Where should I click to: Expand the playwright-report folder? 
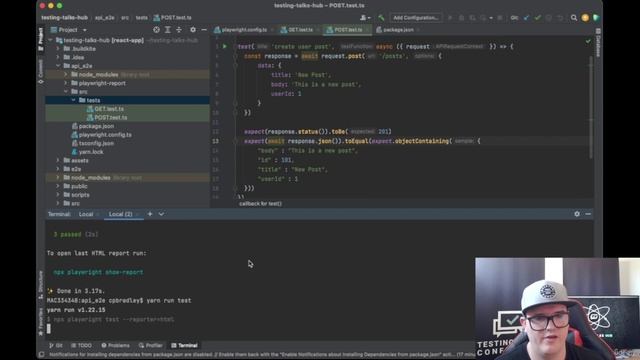point(66,83)
